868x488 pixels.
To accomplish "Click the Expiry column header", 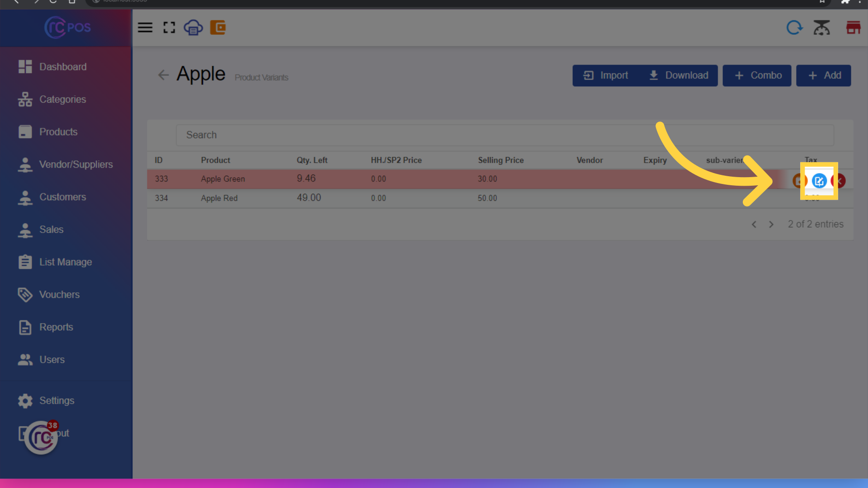I will click(655, 160).
